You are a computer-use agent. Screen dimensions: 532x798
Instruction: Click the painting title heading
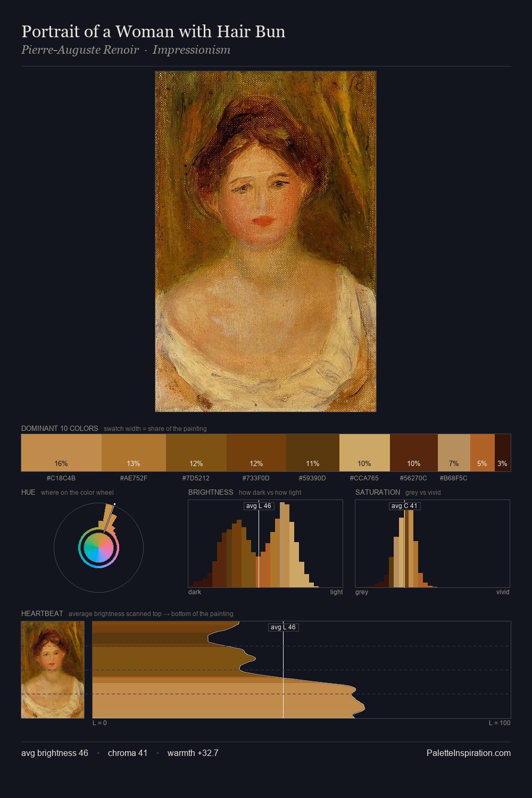[153, 31]
